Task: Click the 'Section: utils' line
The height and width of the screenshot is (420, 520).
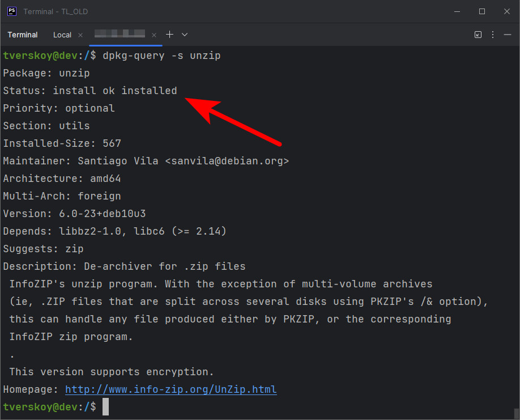Action: pos(46,126)
